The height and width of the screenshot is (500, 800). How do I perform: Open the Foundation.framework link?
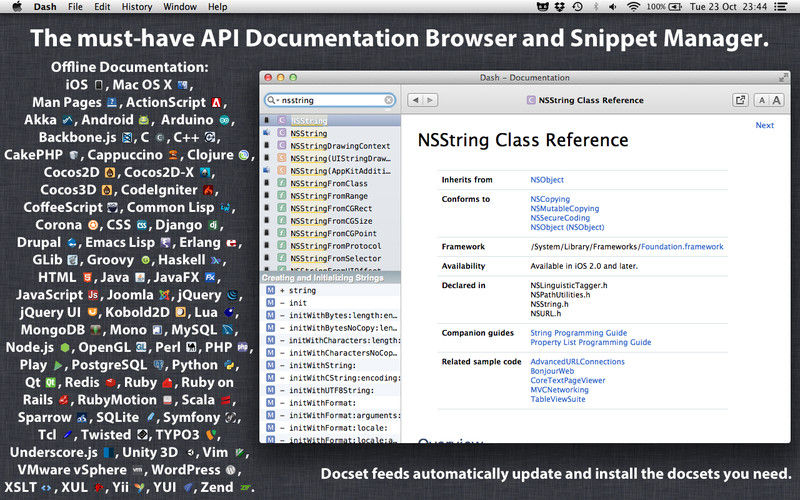682,246
